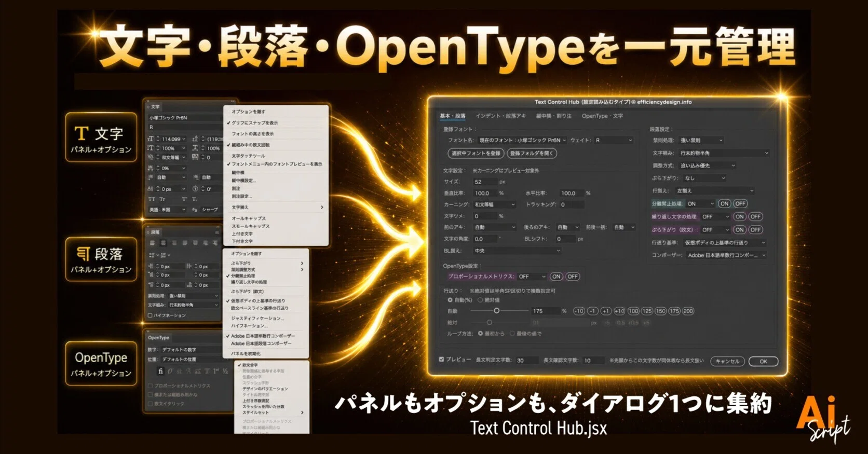
Task: Click the discretionary ligatures 'st' icon in OpenType panel
Action: 179,371
